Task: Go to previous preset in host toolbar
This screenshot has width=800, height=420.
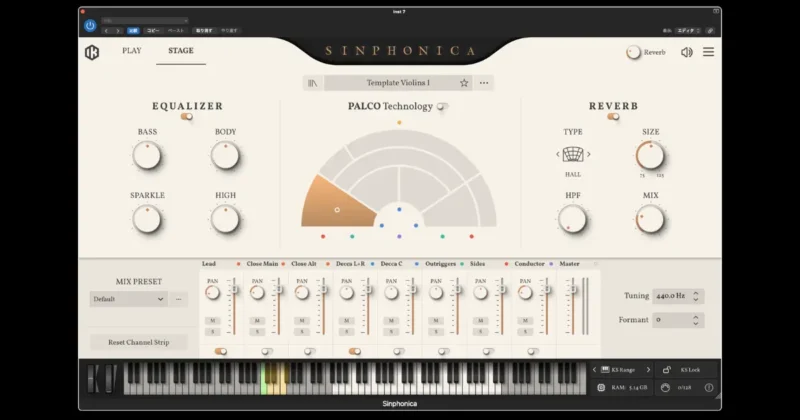Action: tap(106, 31)
